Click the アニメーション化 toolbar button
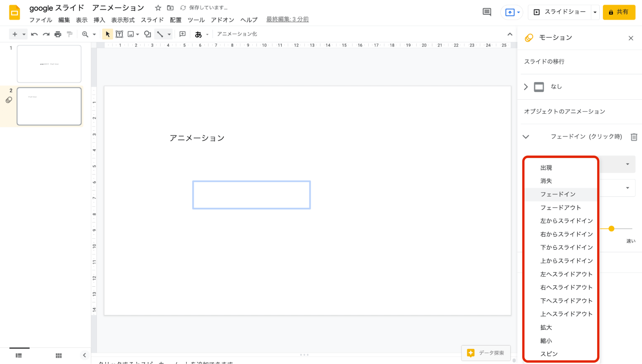Image resolution: width=642 pixels, height=364 pixels. 237,34
